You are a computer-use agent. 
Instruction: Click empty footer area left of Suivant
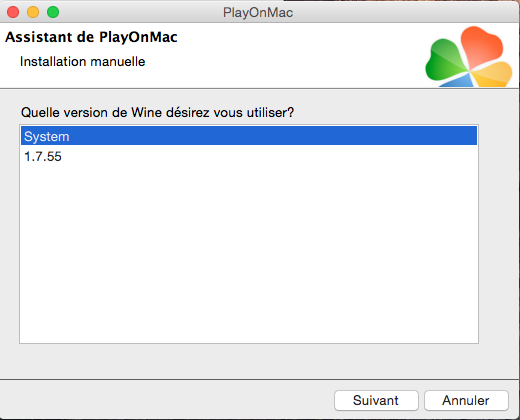(x=167, y=400)
